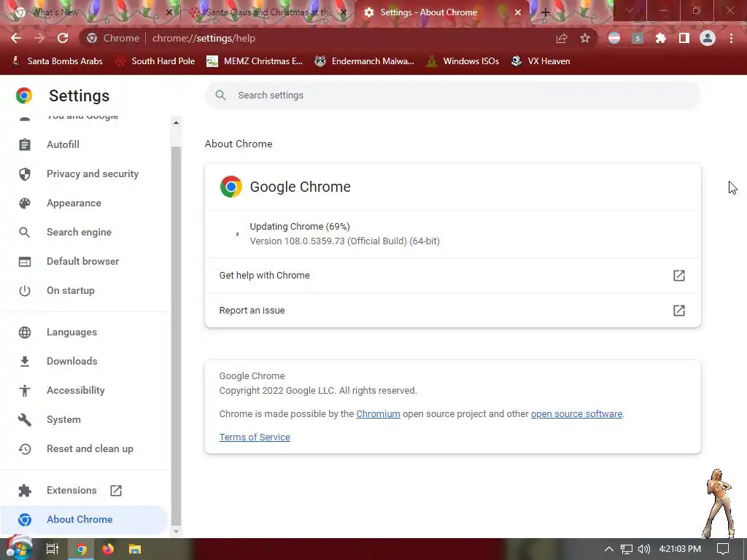
Task: Click sidebar scrollbar up arrow
Action: click(x=176, y=122)
